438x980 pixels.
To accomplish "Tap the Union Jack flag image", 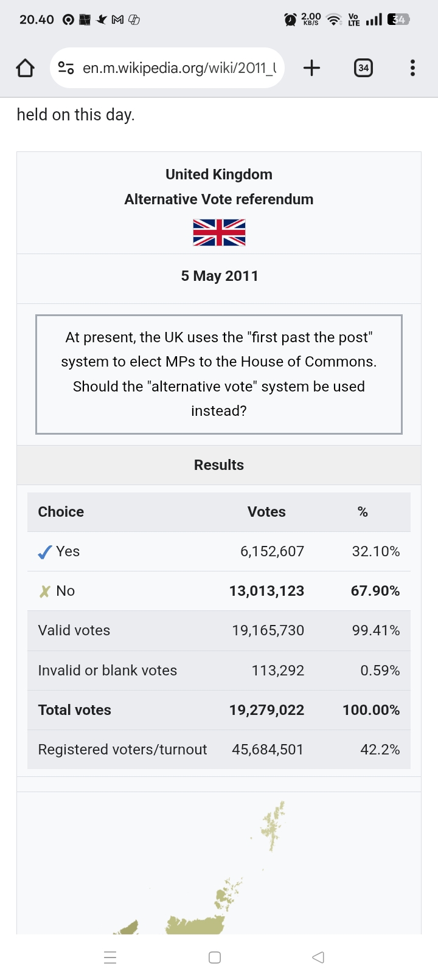I will (219, 233).
